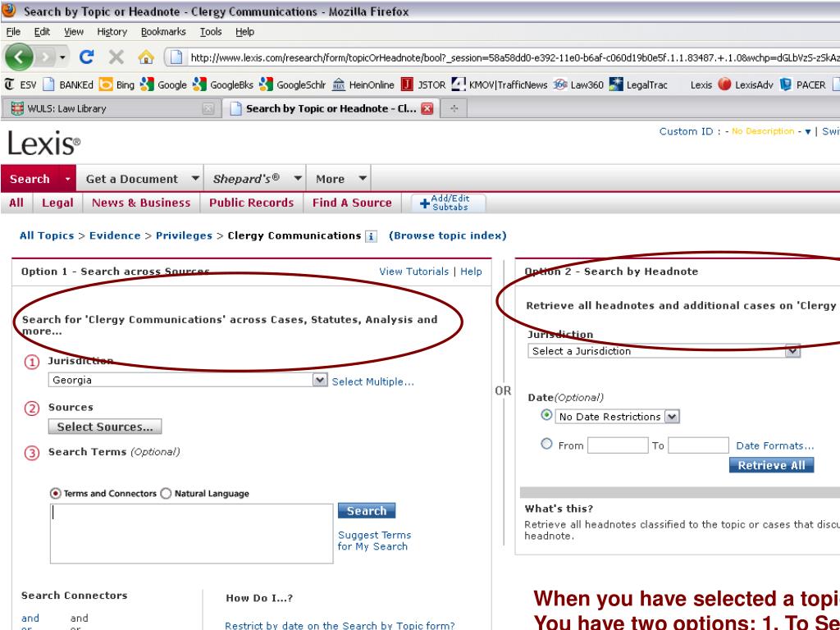Go to the Evidence topic breadcrumb
This screenshot has width=840, height=630.
pos(115,235)
